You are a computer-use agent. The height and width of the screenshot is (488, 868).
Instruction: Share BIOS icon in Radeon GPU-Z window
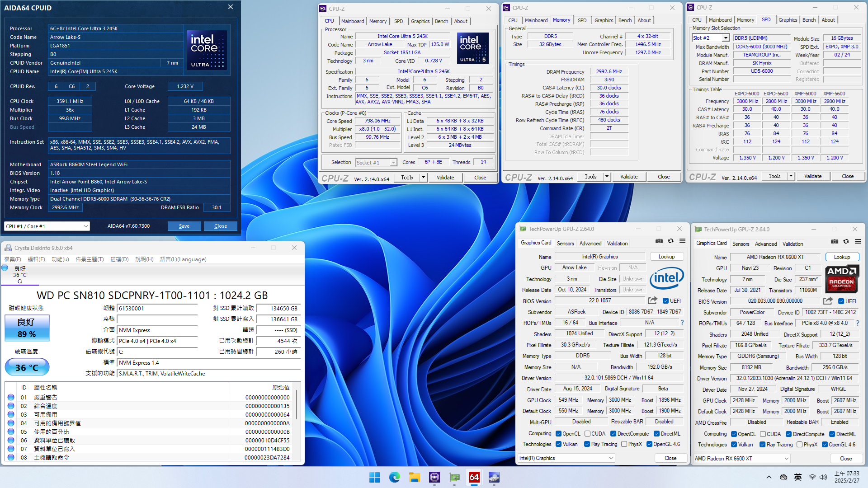(828, 301)
